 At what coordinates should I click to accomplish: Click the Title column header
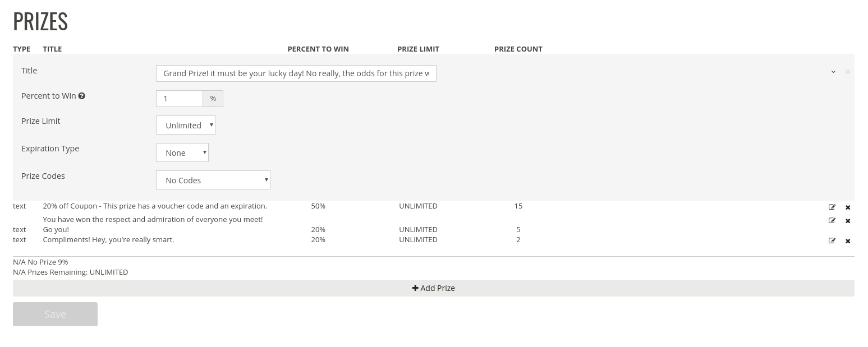tap(52, 49)
